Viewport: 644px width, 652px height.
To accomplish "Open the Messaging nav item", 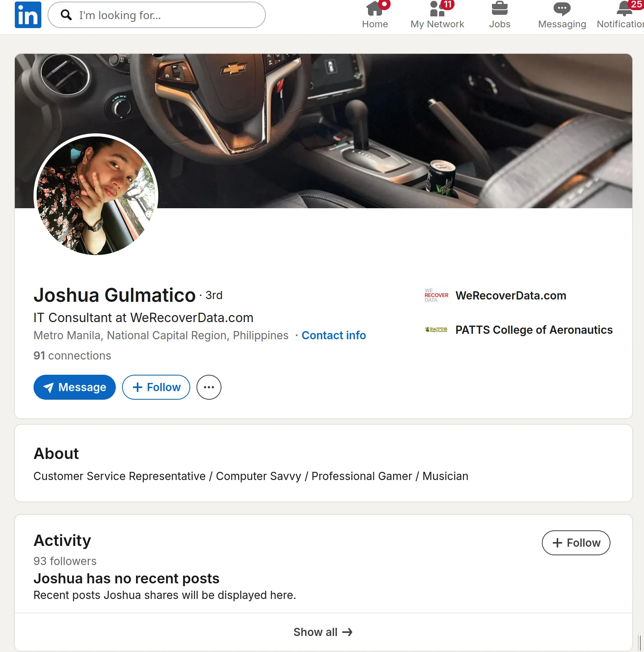I will (562, 15).
